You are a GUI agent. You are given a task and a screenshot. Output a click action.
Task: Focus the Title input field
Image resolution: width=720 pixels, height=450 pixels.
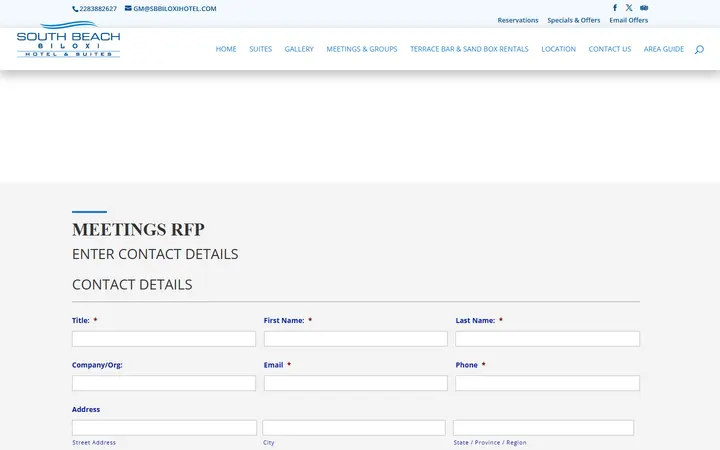[164, 339]
